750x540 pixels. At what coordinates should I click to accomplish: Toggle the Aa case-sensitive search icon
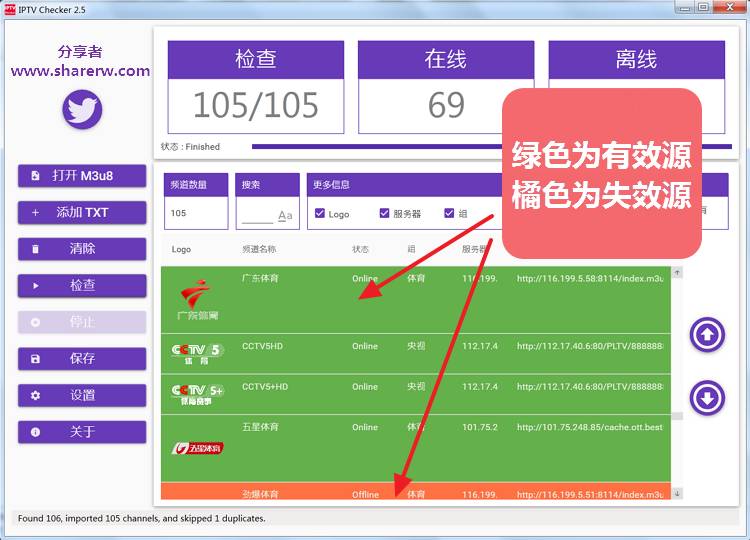point(285,215)
